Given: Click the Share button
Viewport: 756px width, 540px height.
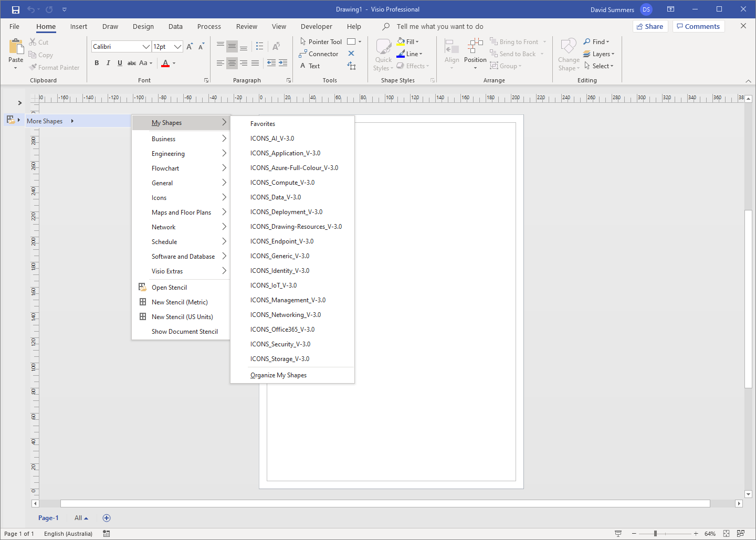Looking at the screenshot, I should [650, 26].
